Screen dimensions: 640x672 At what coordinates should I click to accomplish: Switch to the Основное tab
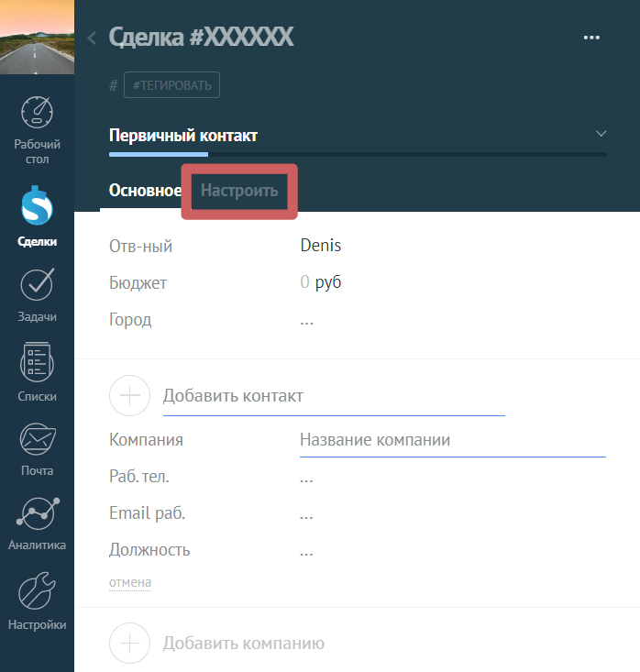coord(145,191)
